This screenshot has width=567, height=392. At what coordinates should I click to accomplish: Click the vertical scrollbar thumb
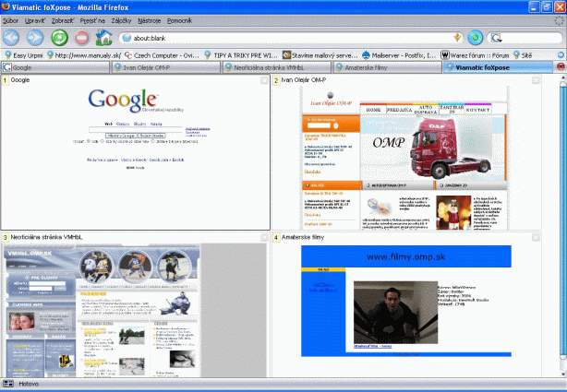(563, 220)
